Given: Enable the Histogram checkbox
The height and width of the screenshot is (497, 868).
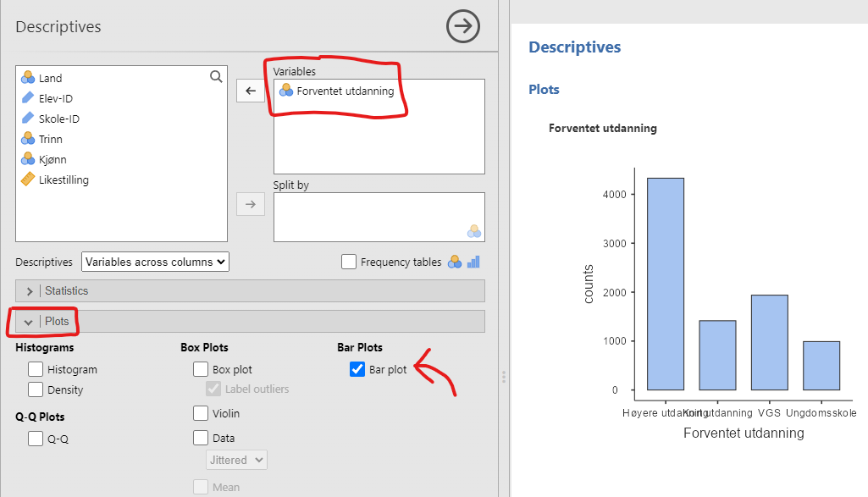Looking at the screenshot, I should [x=36, y=369].
